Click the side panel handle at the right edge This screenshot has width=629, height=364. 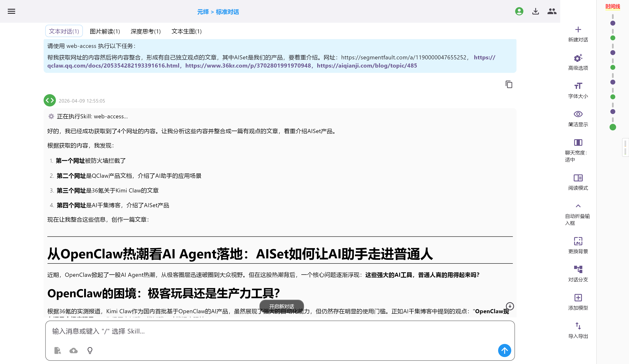pyautogui.click(x=625, y=147)
